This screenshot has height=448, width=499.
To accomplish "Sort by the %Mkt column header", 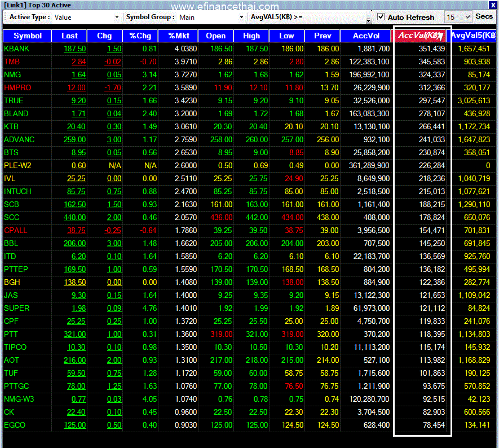I will tap(178, 36).
